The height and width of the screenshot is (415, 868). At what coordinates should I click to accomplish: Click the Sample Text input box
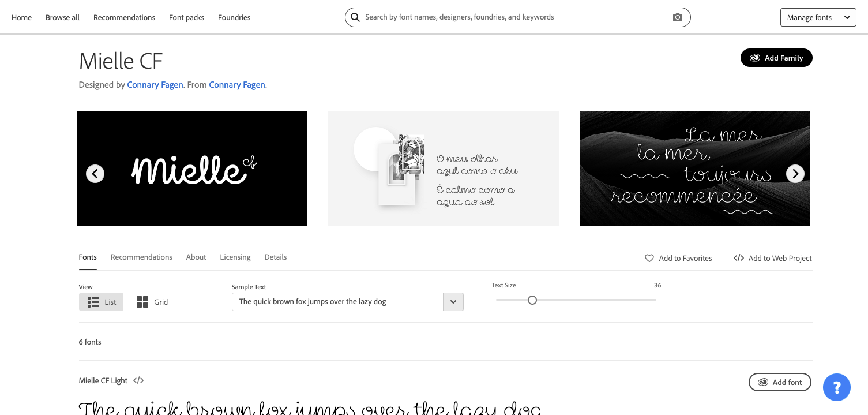pos(337,302)
